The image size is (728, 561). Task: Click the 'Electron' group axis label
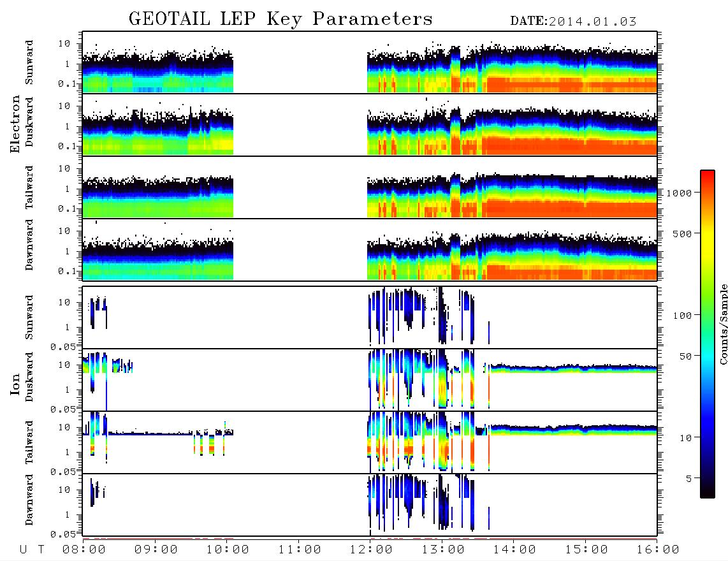15,124
